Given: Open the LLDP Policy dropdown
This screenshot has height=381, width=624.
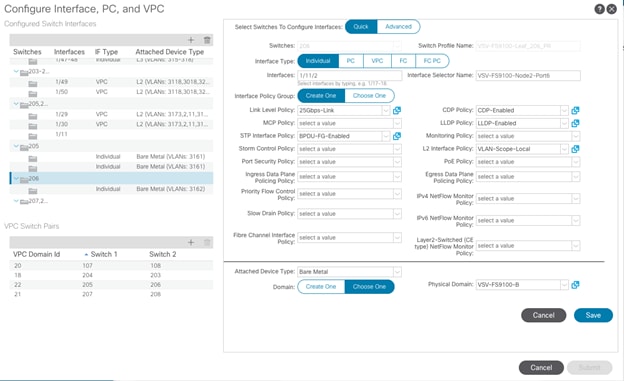Looking at the screenshot, I should 564,123.
